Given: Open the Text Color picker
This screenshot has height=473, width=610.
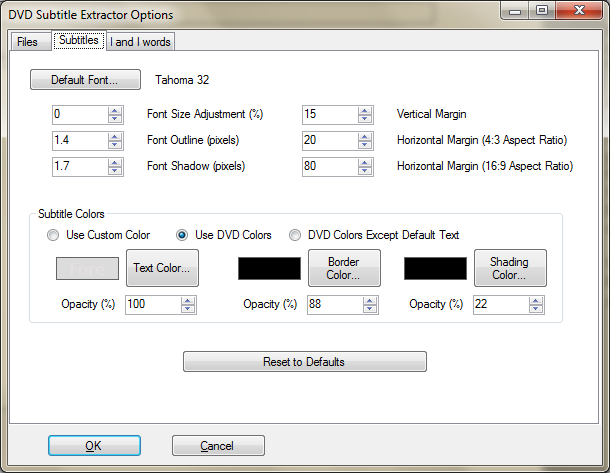Looking at the screenshot, I should point(162,268).
